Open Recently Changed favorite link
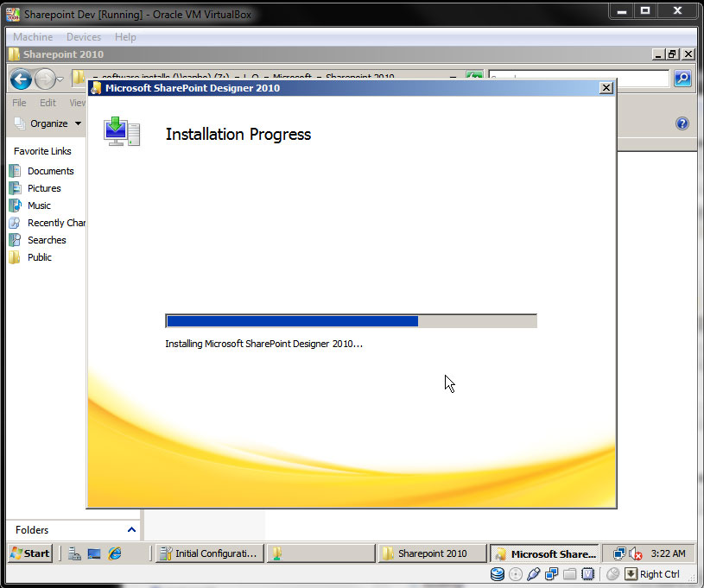The height and width of the screenshot is (588, 704). click(x=56, y=223)
